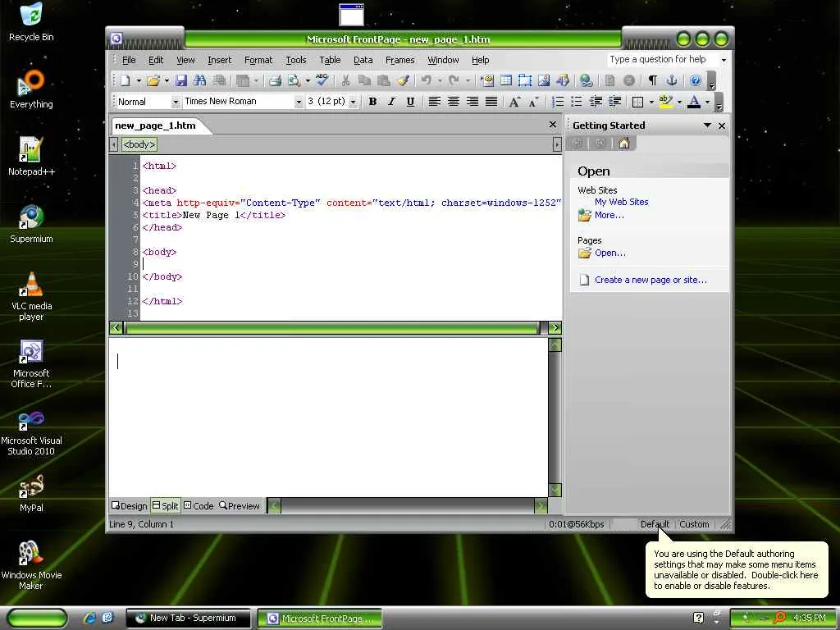Click Insert Picture From File icon

544,81
